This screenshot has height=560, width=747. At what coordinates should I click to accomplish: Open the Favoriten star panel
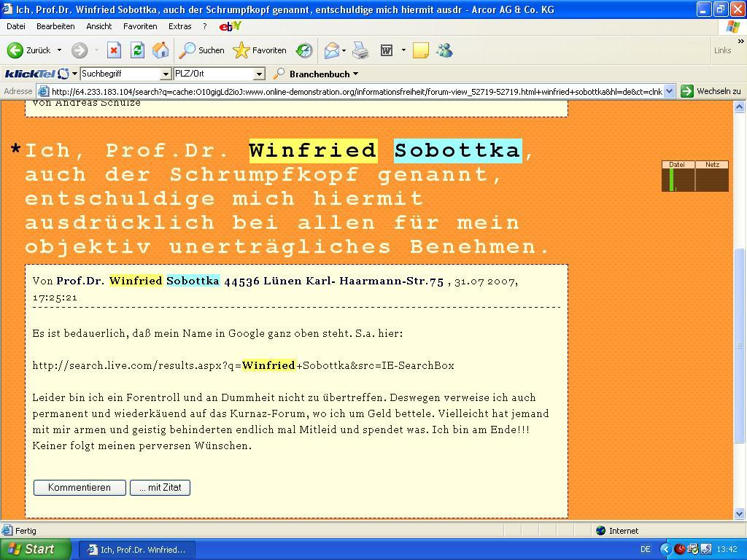tap(260, 50)
